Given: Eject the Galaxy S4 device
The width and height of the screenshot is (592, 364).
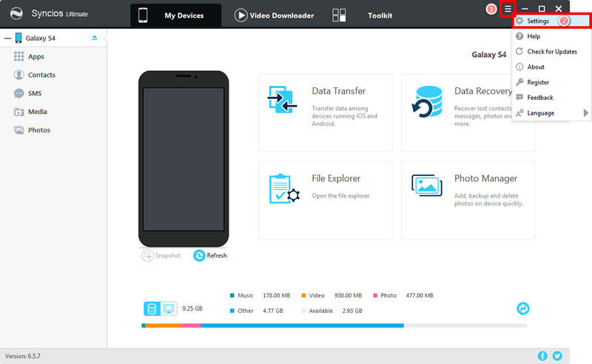Looking at the screenshot, I should coord(94,38).
